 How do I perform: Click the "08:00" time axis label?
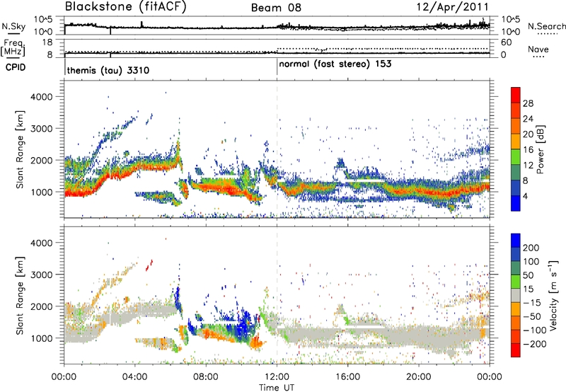[206, 377]
